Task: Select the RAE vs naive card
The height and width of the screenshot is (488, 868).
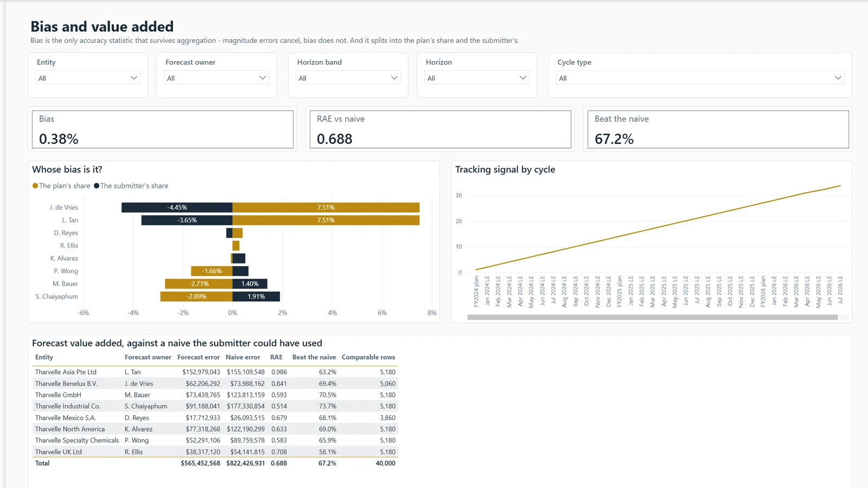Action: (441, 129)
